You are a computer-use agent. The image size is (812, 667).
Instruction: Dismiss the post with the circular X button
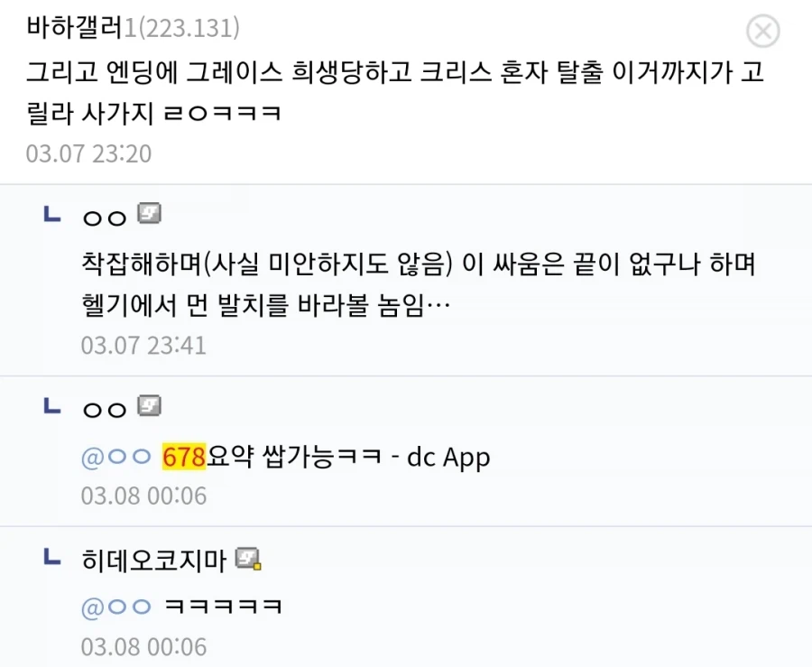point(763,31)
